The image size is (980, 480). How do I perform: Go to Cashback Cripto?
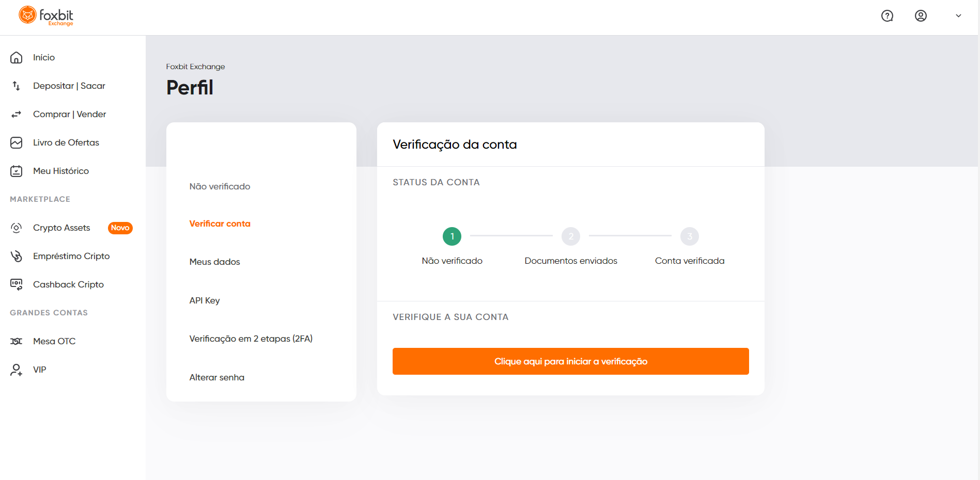tap(68, 284)
